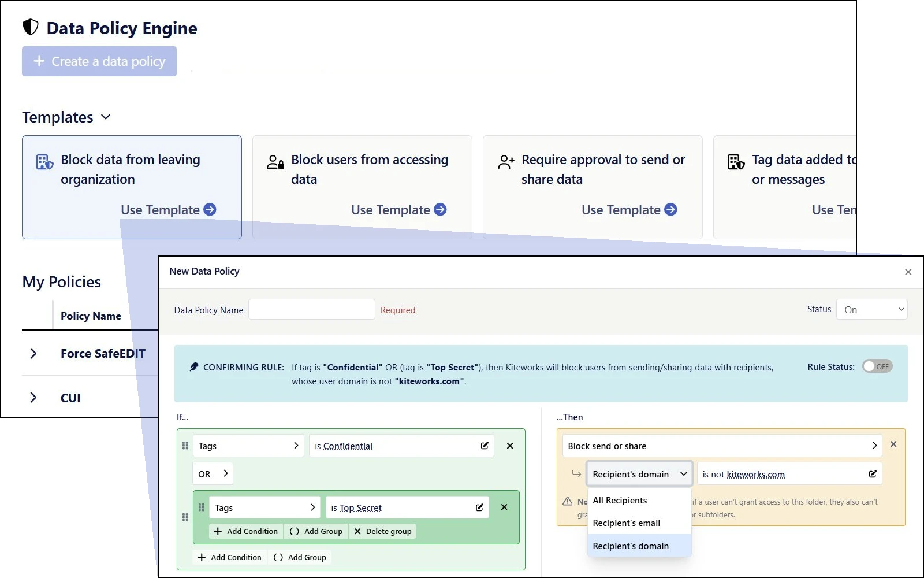Viewport: 924px width, 578px height.
Task: Open the Block send or share selector
Action: coord(722,446)
